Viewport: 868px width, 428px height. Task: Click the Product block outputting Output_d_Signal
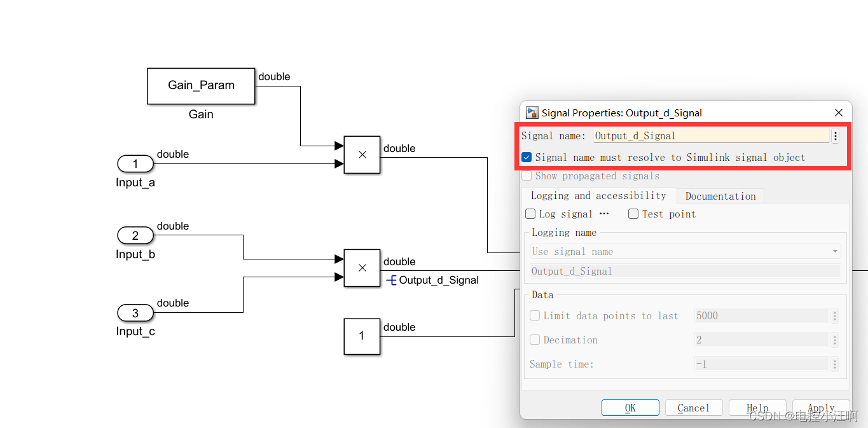click(361, 268)
